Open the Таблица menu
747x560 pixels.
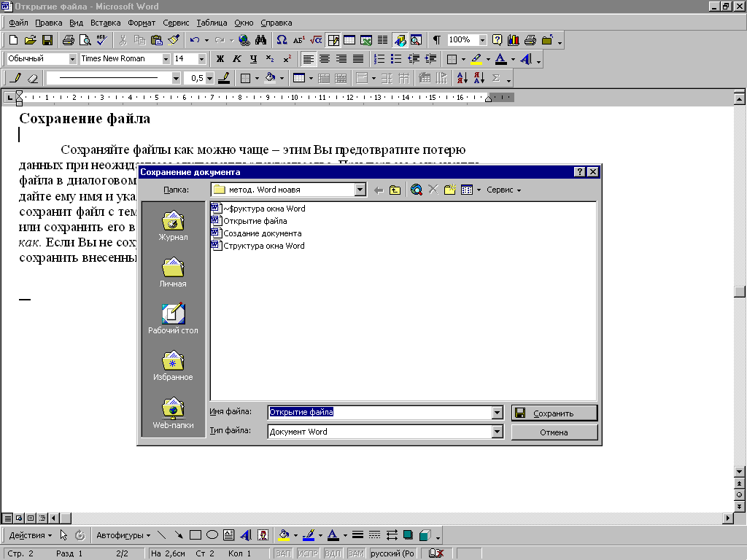(x=212, y=23)
